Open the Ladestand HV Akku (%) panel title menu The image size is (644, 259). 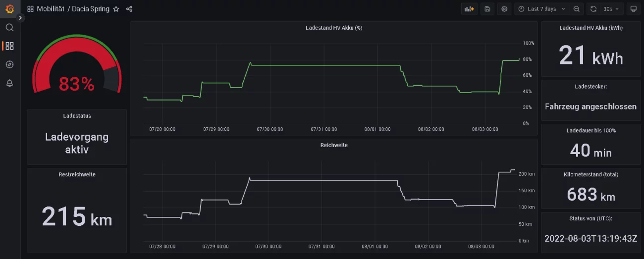point(333,28)
